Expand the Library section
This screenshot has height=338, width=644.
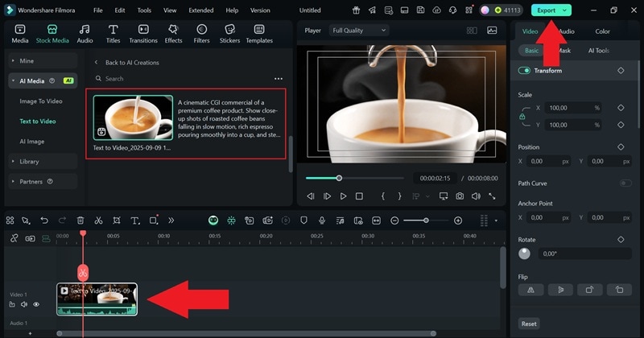43,162
